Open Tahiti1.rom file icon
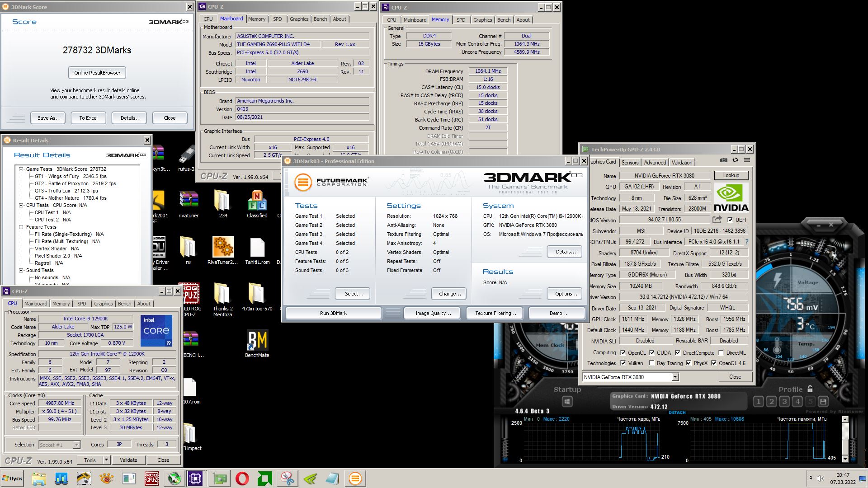This screenshot has width=868, height=488. click(x=257, y=251)
